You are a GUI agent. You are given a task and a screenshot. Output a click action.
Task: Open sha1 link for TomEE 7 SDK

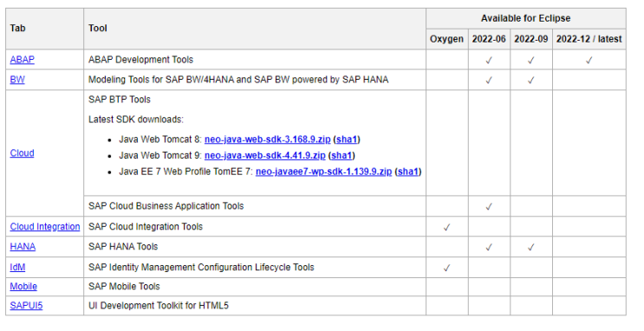[408, 172]
